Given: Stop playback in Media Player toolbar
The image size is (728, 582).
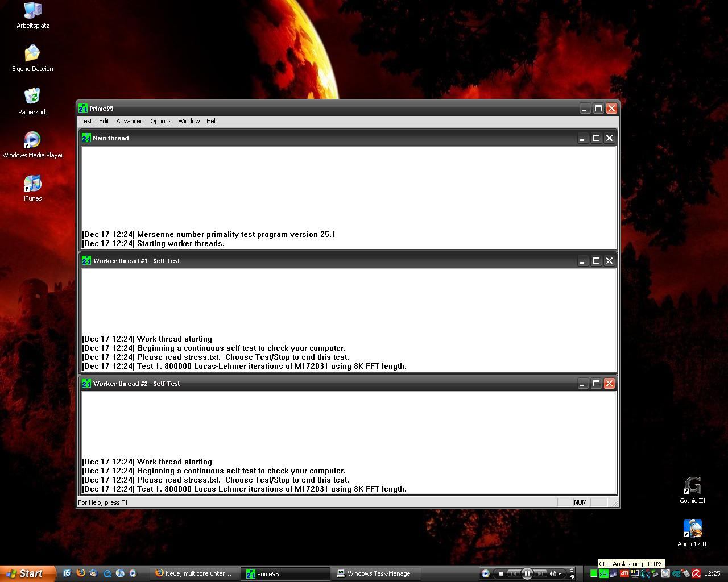Looking at the screenshot, I should click(x=501, y=573).
